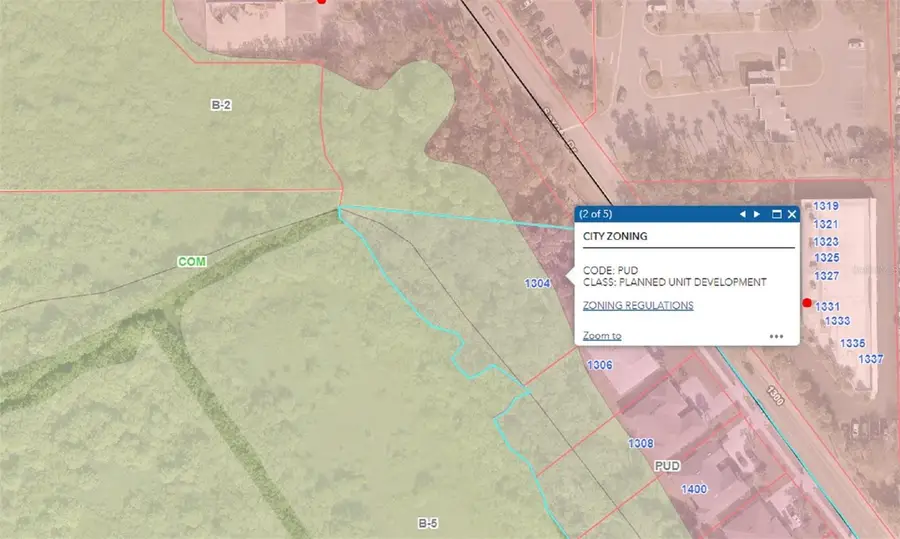The width and height of the screenshot is (900, 539).
Task: Click the 1300 road label
Action: tap(777, 395)
